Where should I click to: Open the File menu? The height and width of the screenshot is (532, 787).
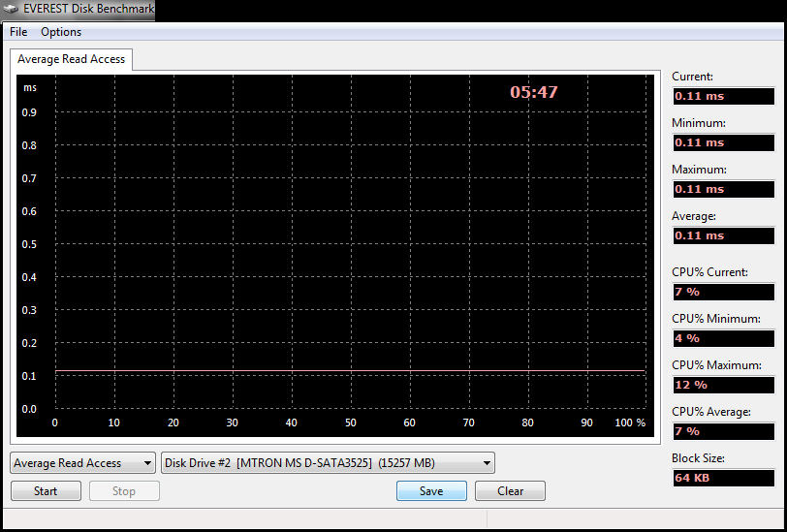pyautogui.click(x=18, y=32)
